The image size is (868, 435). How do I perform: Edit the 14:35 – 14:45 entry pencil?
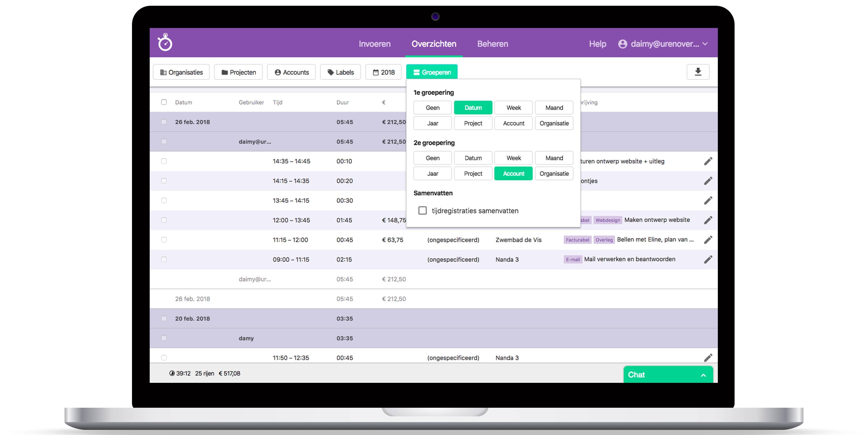[x=708, y=161]
